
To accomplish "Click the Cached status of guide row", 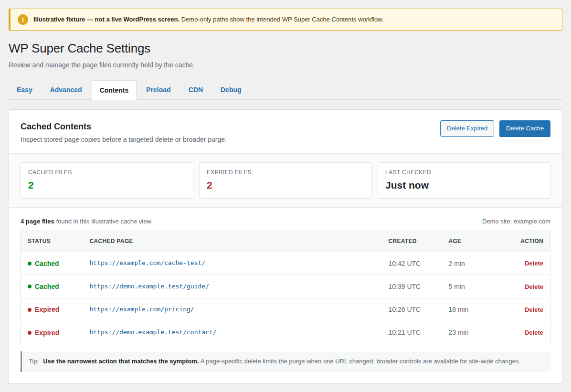I will pyautogui.click(x=43, y=286).
